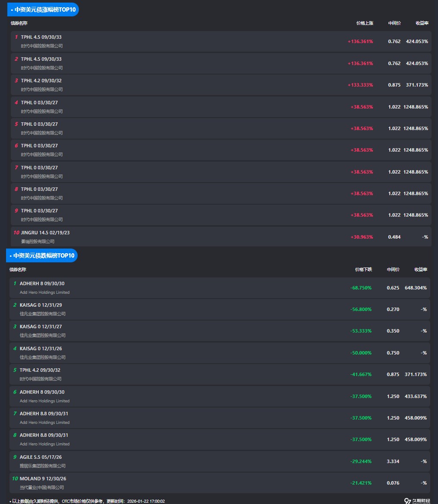Open JINGRU 14.5 02/19/23 bond row
Image resolution: width=438 pixels, height=504 pixels.
(45, 233)
